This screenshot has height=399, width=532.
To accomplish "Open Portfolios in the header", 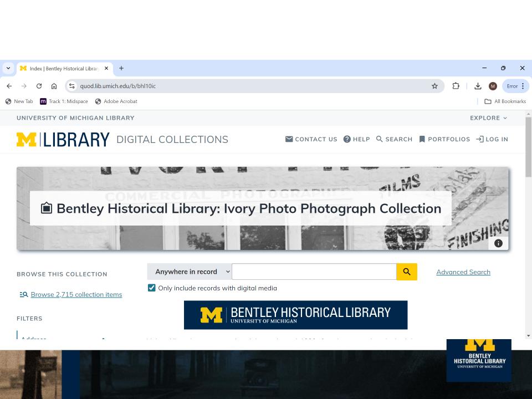I will point(444,139).
